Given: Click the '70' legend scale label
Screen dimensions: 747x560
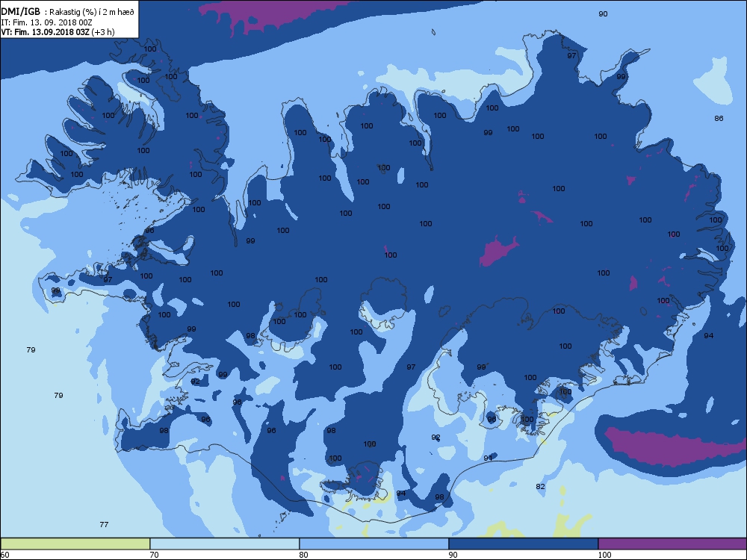Looking at the screenshot, I should click(x=155, y=555).
